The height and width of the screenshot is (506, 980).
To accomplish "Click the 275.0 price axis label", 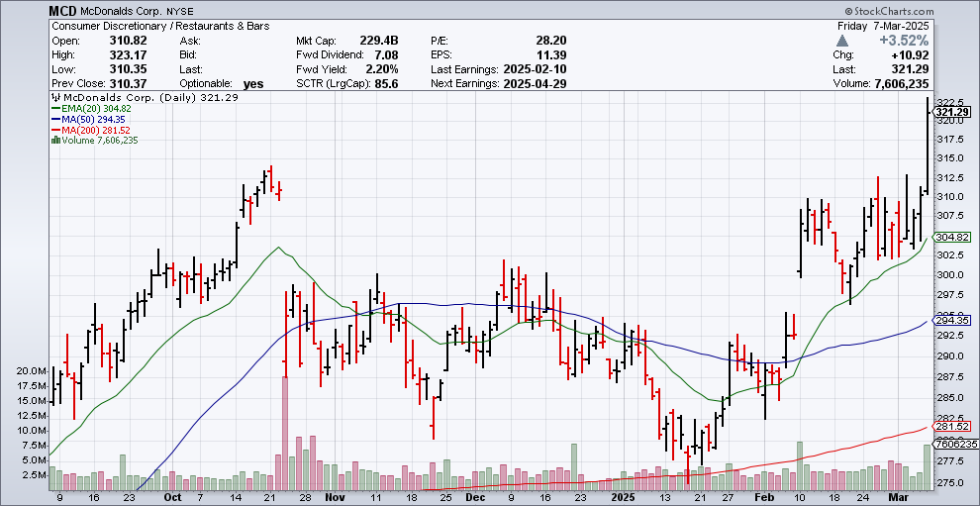I will coord(951,483).
